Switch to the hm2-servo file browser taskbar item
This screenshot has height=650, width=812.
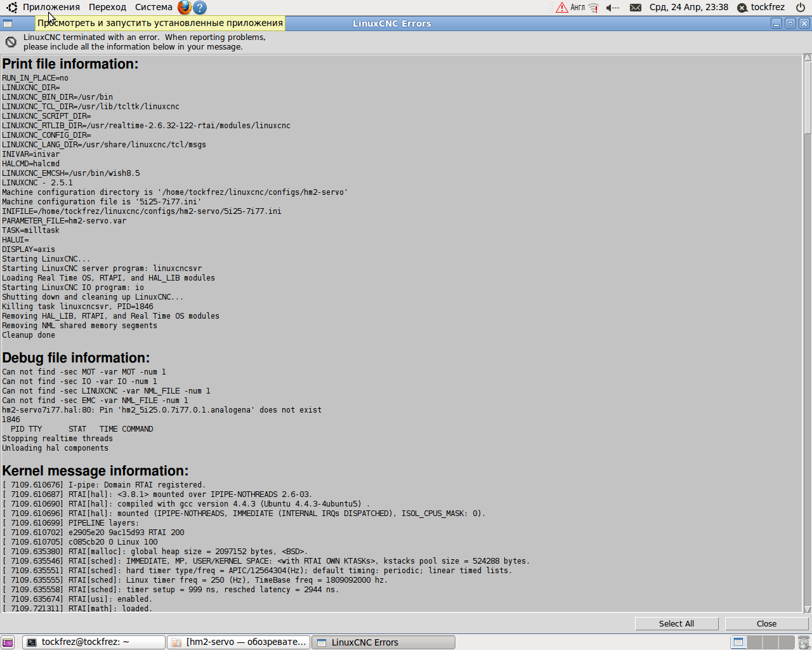(239, 642)
